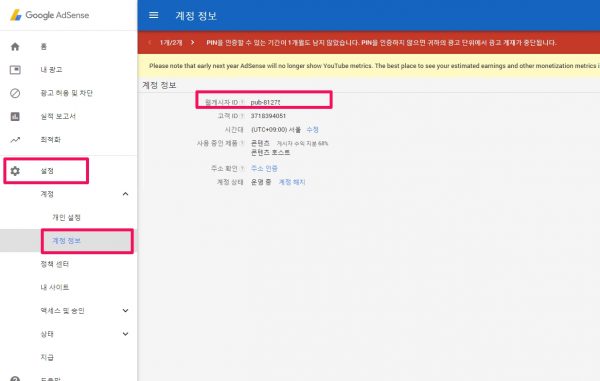Click the (UTC+09:00) 서울 time zone value
Viewport: 600px width, 381px height.
click(x=276, y=130)
